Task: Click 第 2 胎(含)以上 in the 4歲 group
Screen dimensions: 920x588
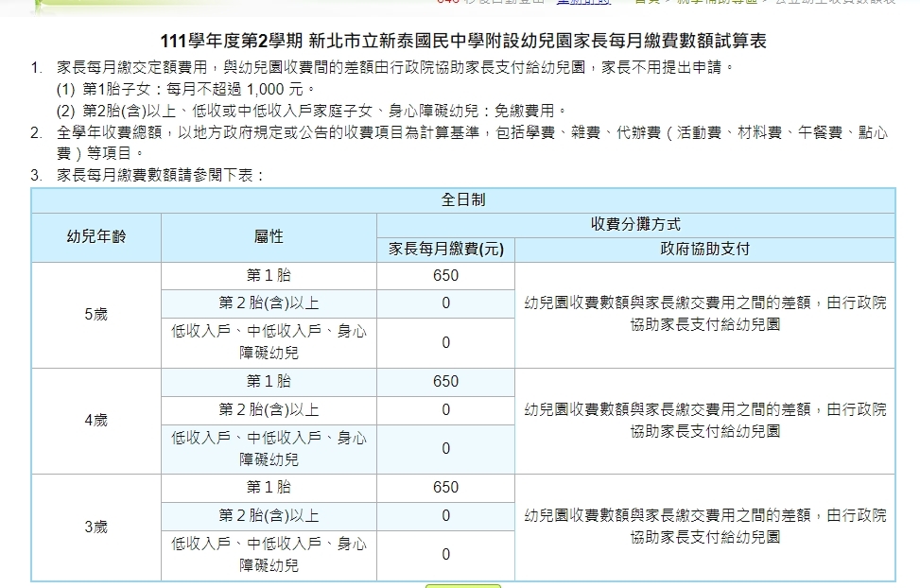Action: point(269,410)
